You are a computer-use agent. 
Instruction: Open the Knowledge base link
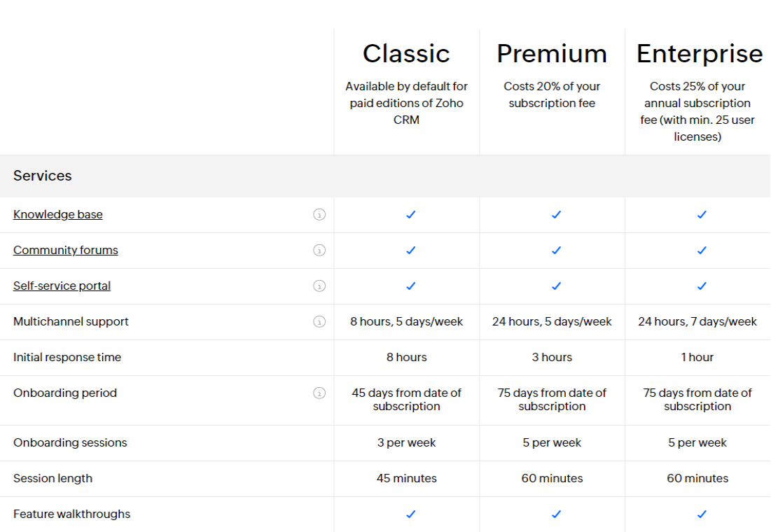pyautogui.click(x=58, y=214)
